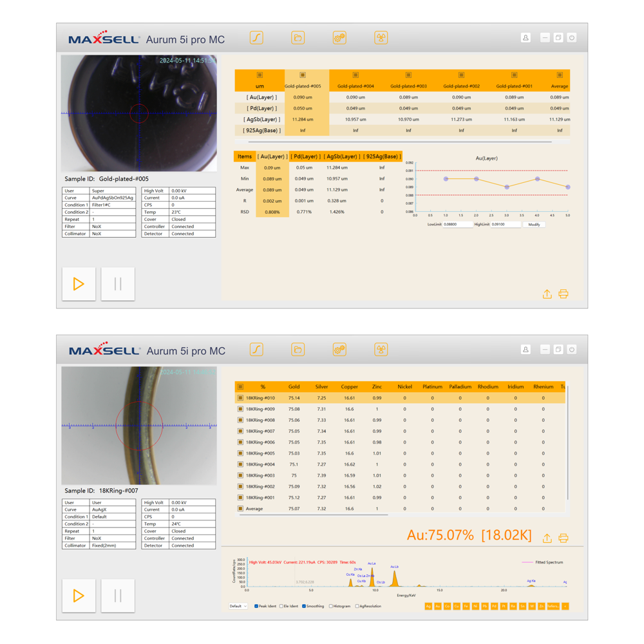
Task: Open the Default dropdown below the spectrum
Action: click(x=238, y=606)
